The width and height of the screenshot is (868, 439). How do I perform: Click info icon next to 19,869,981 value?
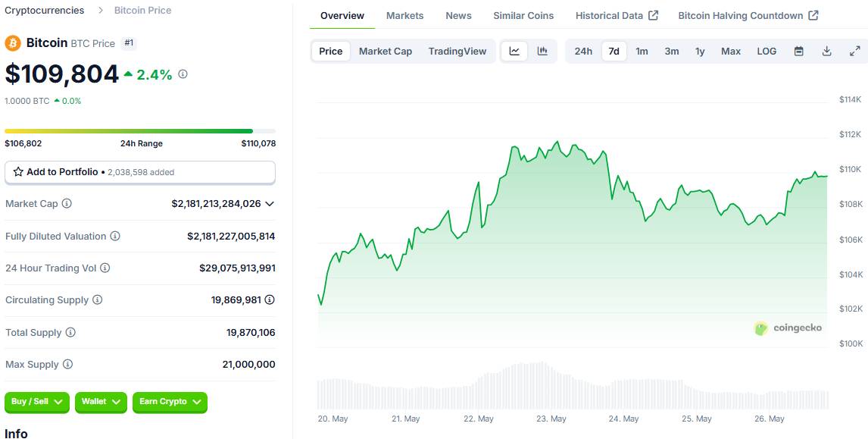270,300
